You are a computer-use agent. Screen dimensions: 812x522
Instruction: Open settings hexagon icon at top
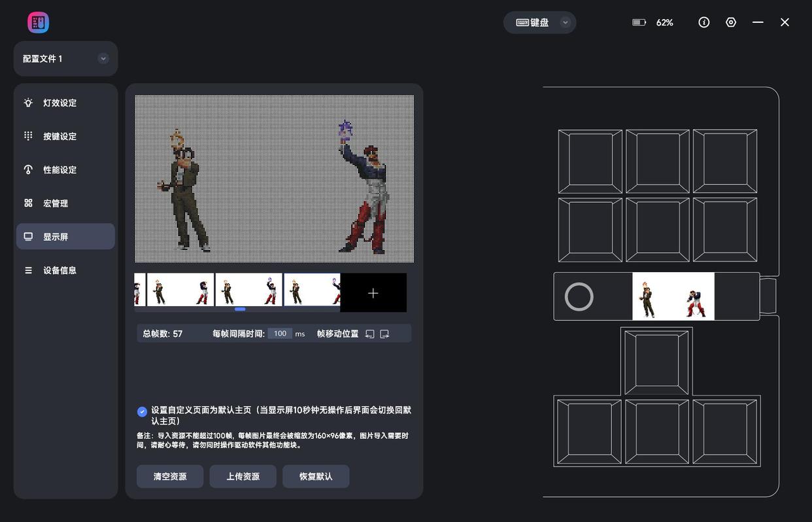click(x=731, y=22)
